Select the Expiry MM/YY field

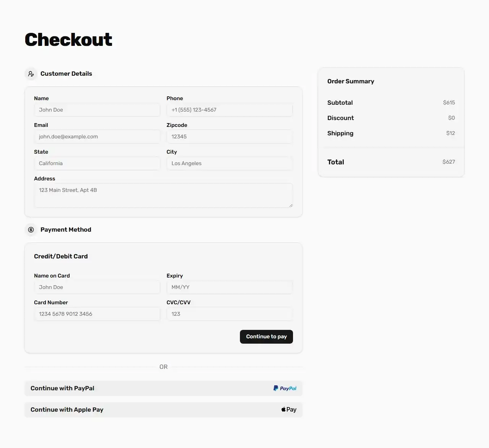229,287
